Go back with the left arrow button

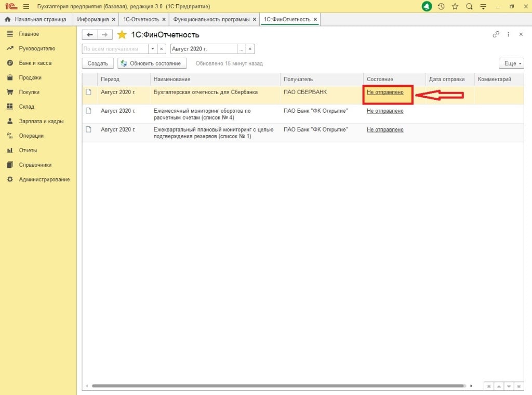point(90,35)
